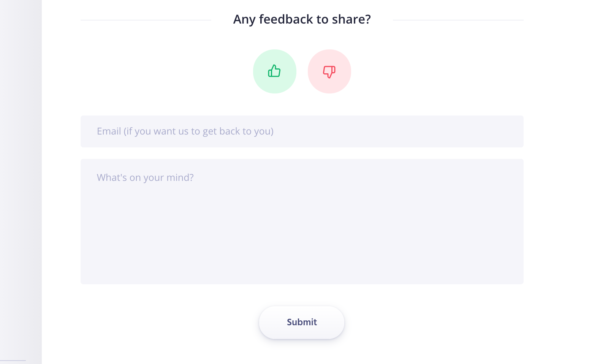608x364 pixels.
Task: Click the gray left sidebar strip
Action: tap(21, 182)
